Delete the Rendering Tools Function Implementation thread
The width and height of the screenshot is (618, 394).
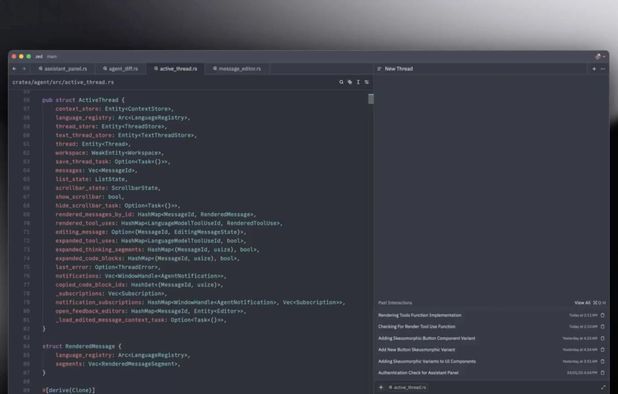coord(602,315)
